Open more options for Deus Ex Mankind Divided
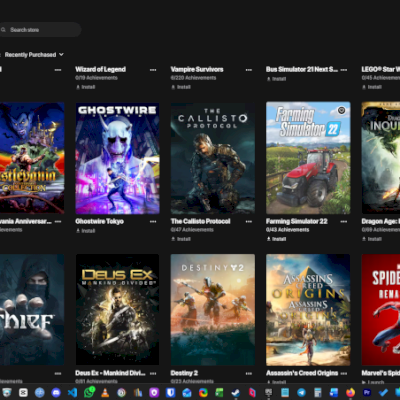This screenshot has width=400, height=400. pos(153,373)
